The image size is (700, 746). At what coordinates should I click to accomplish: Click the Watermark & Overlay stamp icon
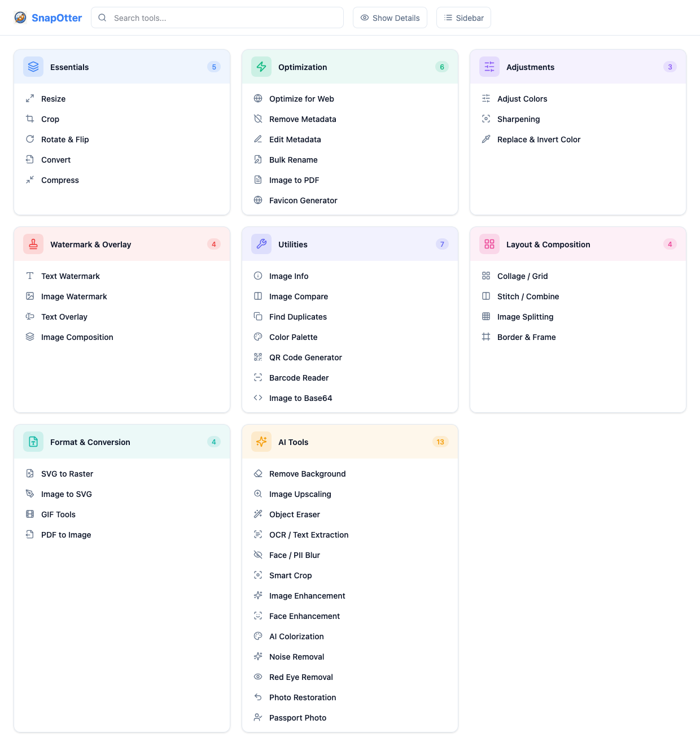[x=33, y=244]
